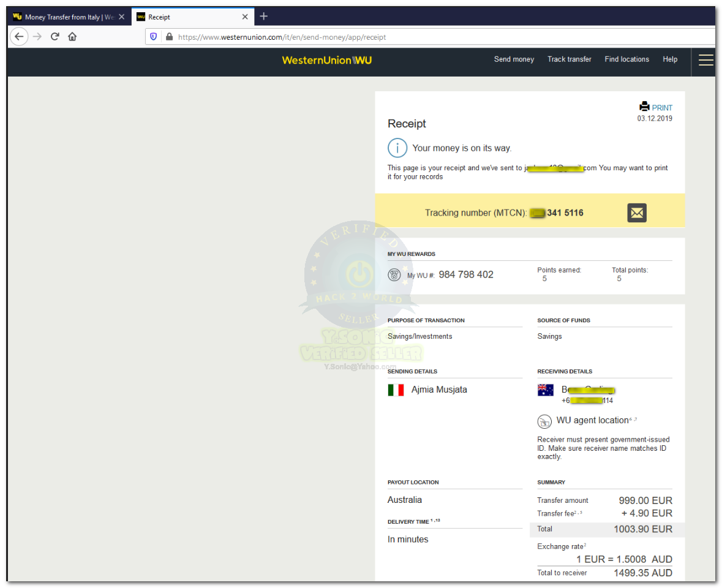Screen dimensions: 722x588
Task: Click sender name Ajmia Musjata
Action: 439,390
